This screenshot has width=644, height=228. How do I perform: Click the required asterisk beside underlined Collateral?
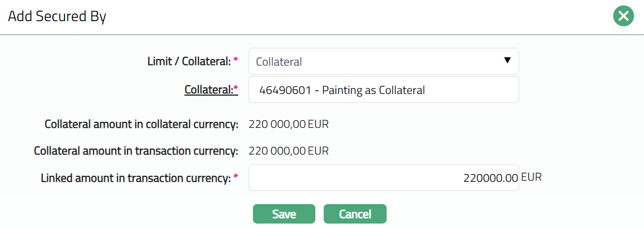click(236, 88)
